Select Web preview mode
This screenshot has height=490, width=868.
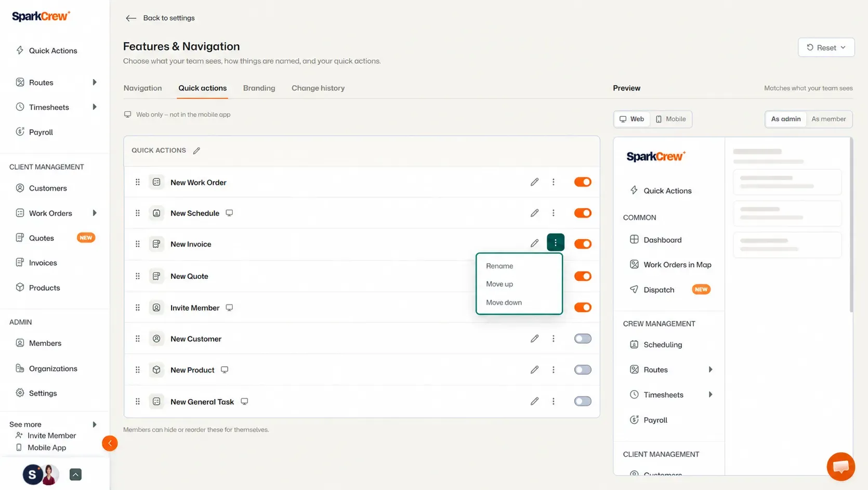coord(632,119)
